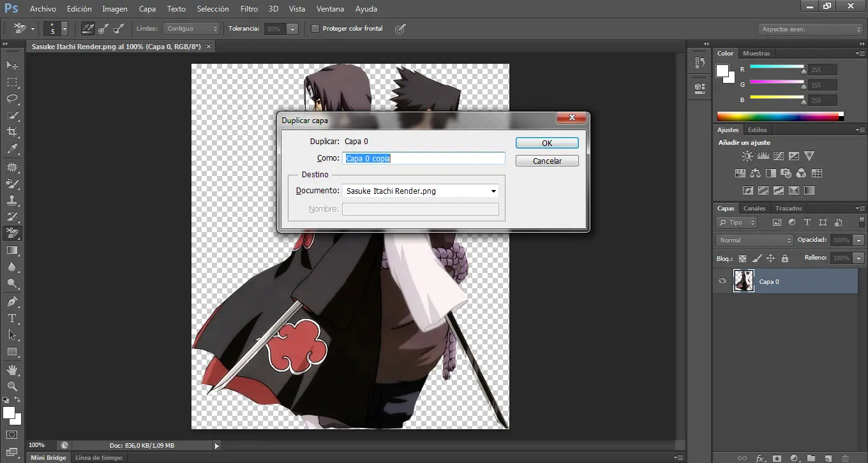Click the foreground color swatch in Color panel
Image resolution: width=868 pixels, height=463 pixels.
point(723,71)
